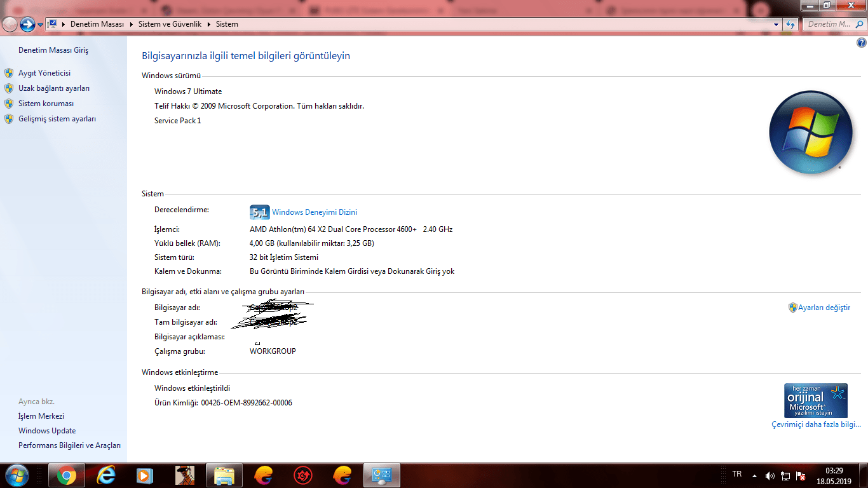Viewport: 868px width, 488px height.
Task: Click Denetim Masası in the breadcrumb
Action: pyautogui.click(x=98, y=24)
